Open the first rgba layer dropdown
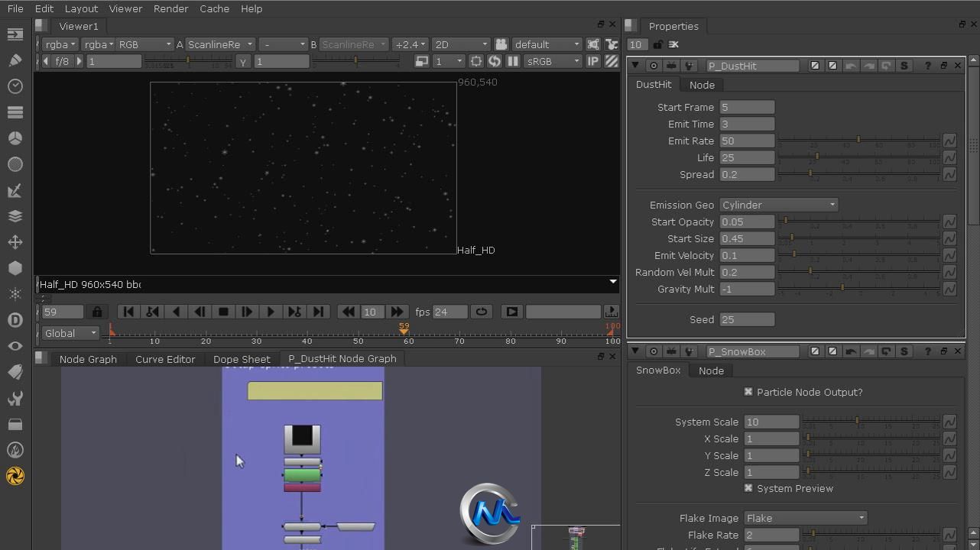The width and height of the screenshot is (980, 550). 60,44
